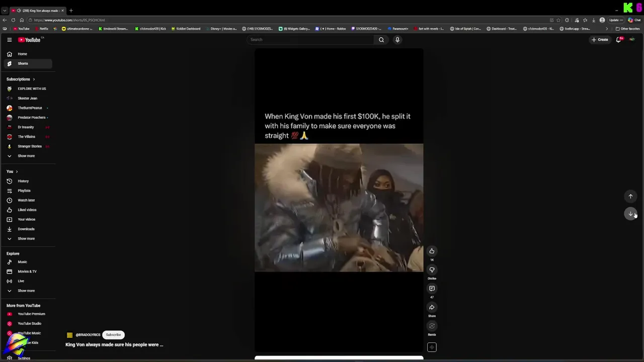
Task: Open a new browser tab
Action: (x=71, y=11)
